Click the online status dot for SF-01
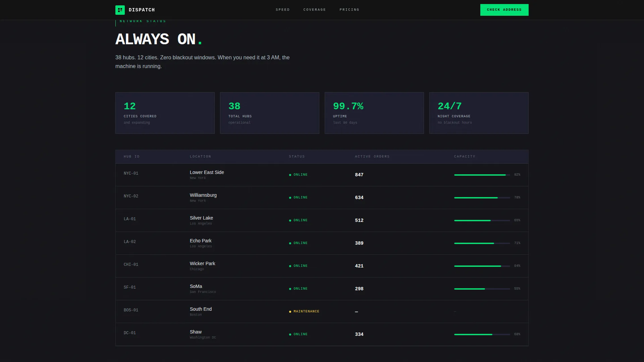644x362 pixels. pyautogui.click(x=290, y=289)
